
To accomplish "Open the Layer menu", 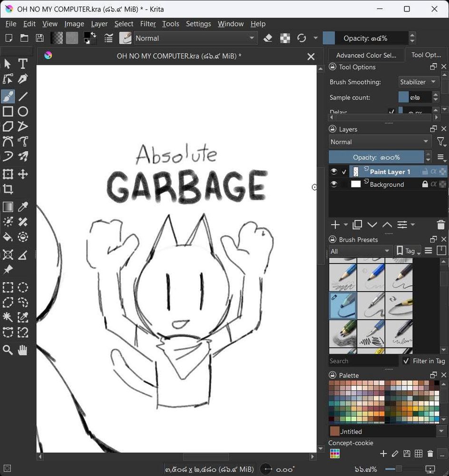I will (x=99, y=24).
